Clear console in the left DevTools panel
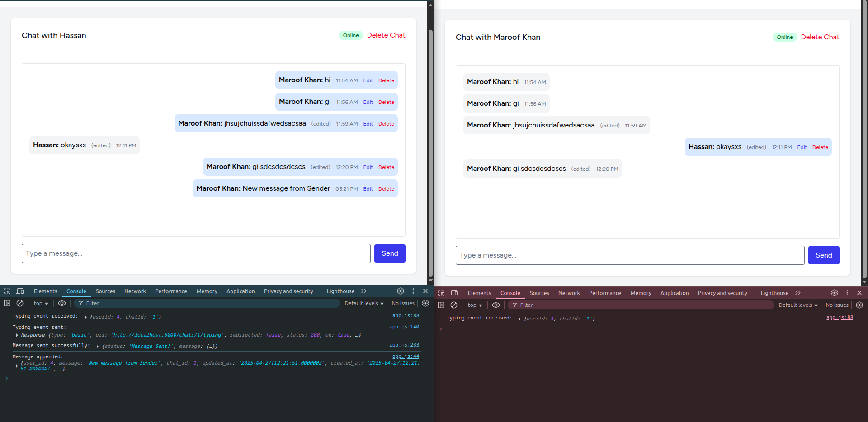The image size is (868, 422). click(20, 304)
